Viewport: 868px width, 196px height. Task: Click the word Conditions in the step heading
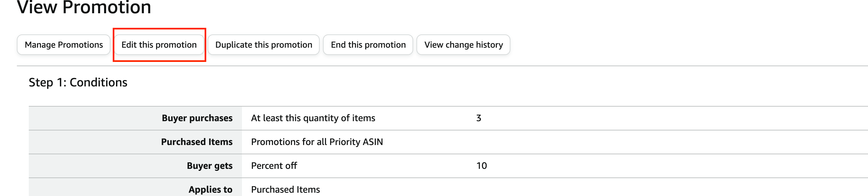(x=99, y=82)
